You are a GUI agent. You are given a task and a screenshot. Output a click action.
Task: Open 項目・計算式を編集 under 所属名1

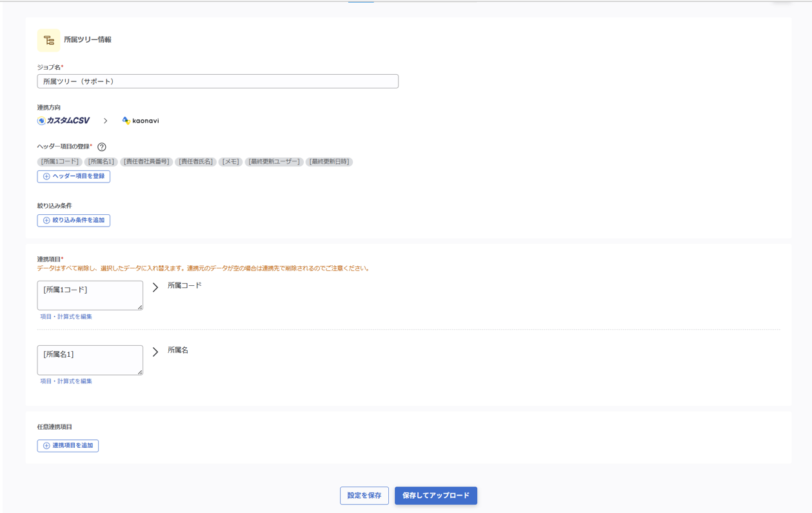coord(64,381)
